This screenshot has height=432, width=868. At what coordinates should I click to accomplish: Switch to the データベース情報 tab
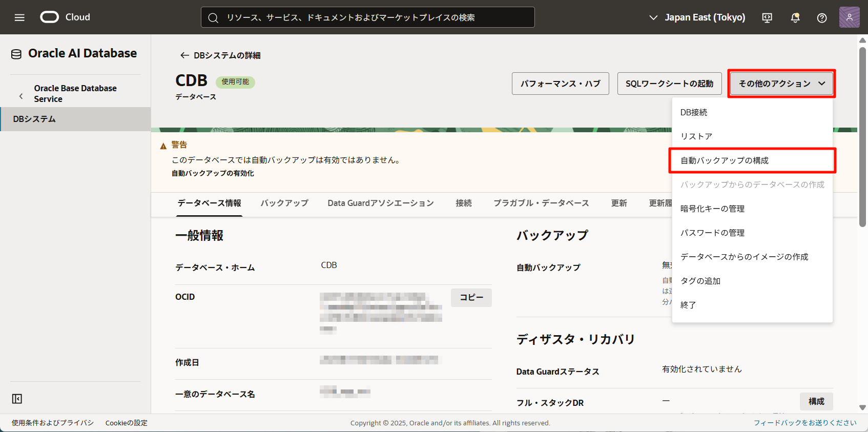[210, 203]
